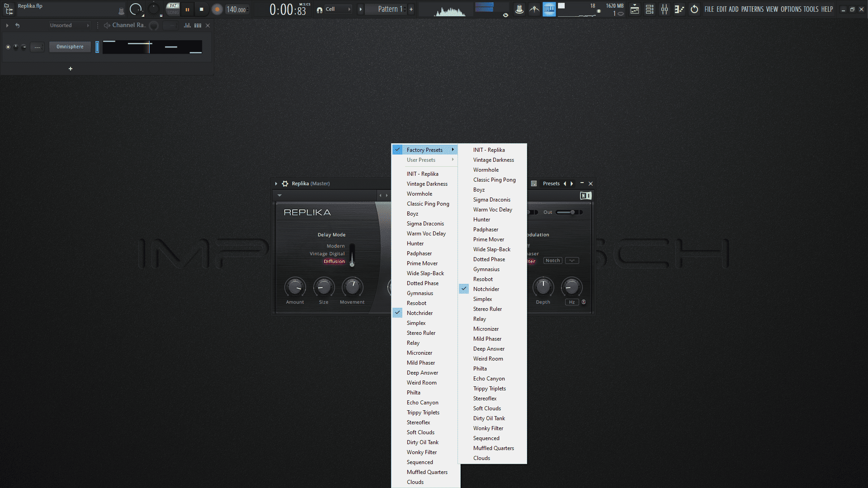Click the 140.000 tempo field
Screen dimensions: 868x488
pos(237,9)
